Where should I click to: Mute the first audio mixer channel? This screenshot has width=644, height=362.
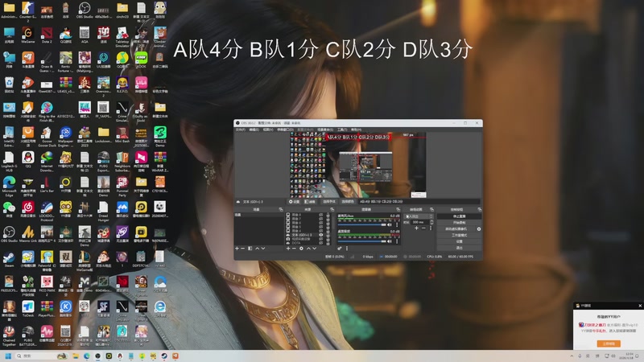(390, 225)
